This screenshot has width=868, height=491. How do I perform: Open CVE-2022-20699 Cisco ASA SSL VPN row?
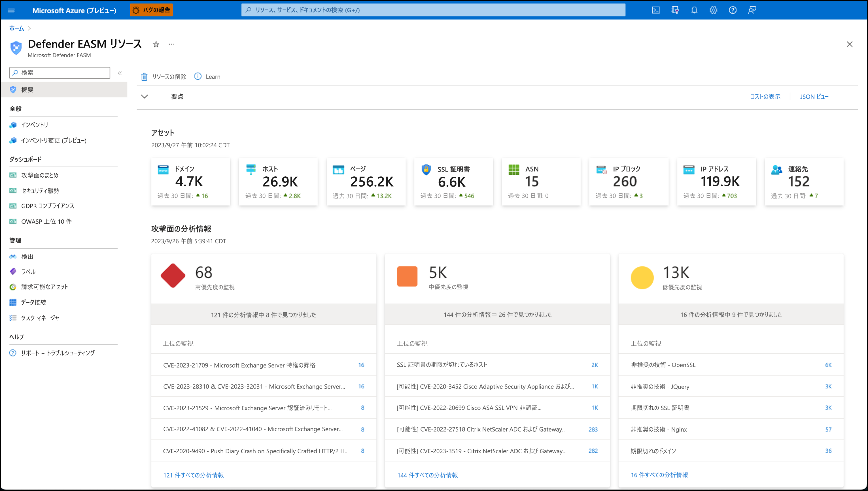pyautogui.click(x=497, y=408)
